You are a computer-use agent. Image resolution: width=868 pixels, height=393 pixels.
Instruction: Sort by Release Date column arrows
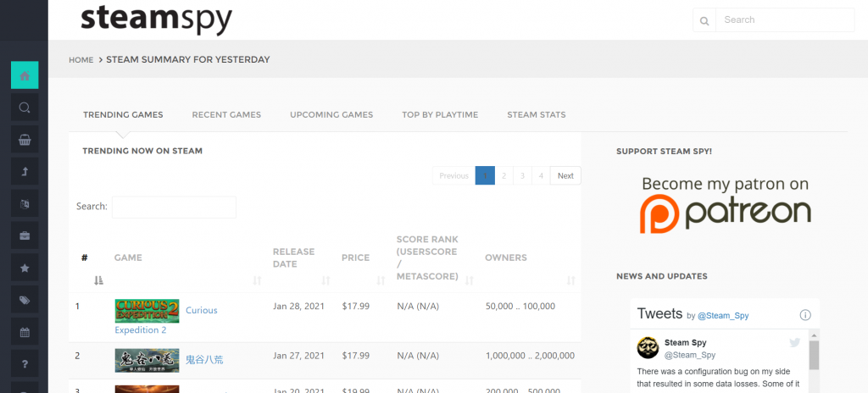tap(325, 280)
